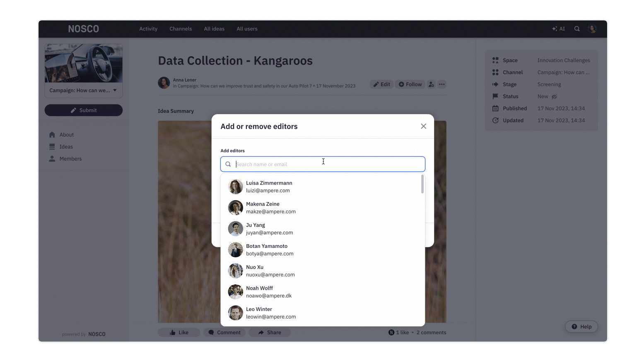Click the Submit button
The width and height of the screenshot is (644, 362).
(x=84, y=110)
